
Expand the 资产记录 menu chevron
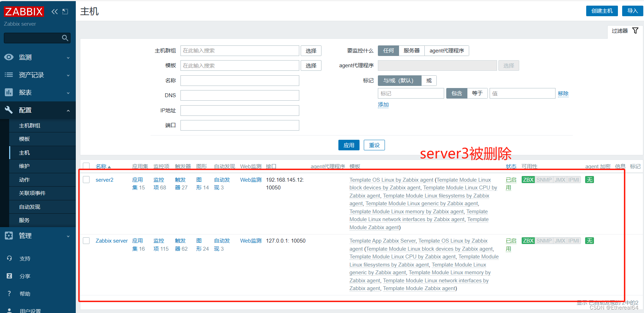tap(68, 75)
